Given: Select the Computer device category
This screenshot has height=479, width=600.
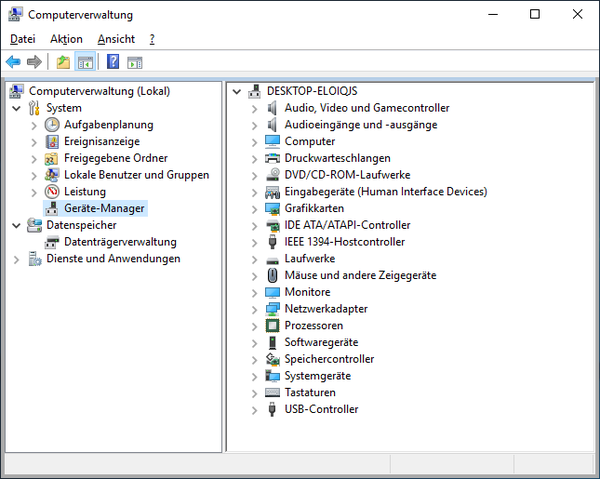Looking at the screenshot, I should tap(310, 142).
